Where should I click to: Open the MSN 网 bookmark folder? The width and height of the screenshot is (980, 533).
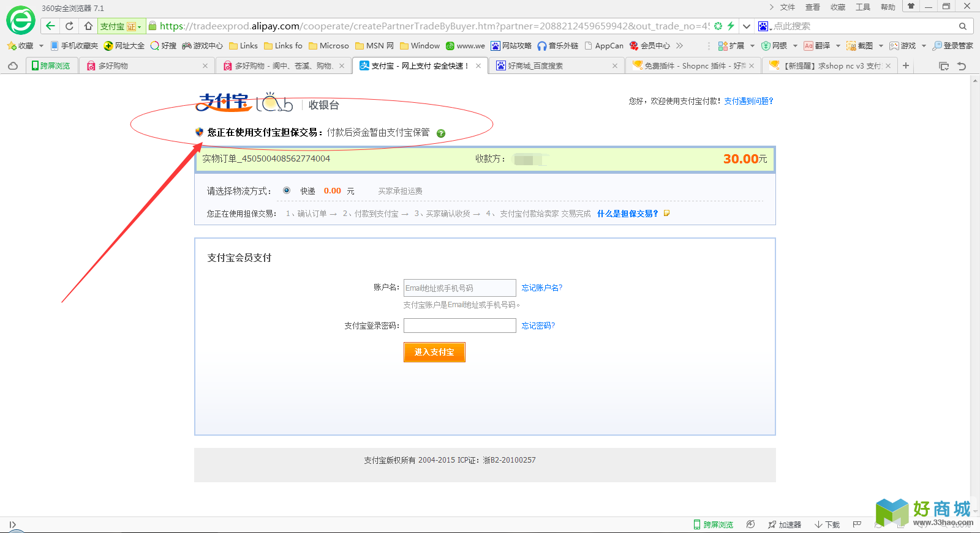[375, 46]
